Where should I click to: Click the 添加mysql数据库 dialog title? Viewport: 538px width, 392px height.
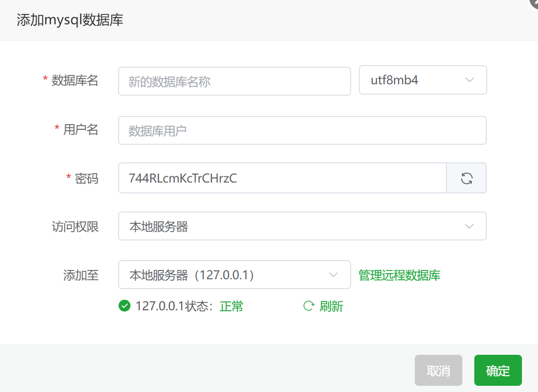(70, 20)
